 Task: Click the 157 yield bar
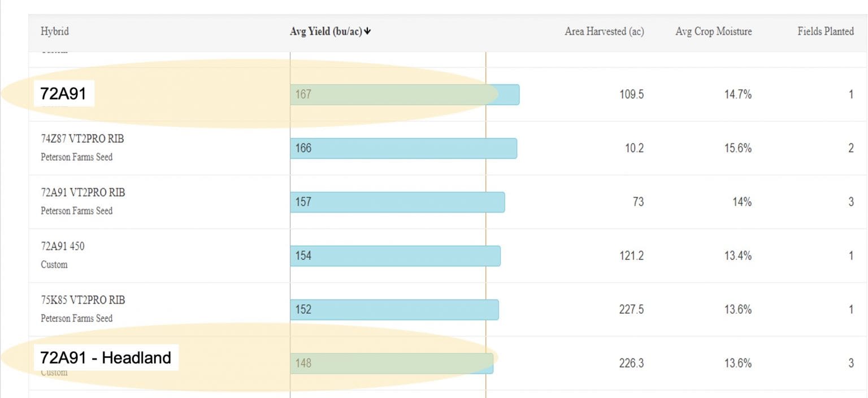397,202
